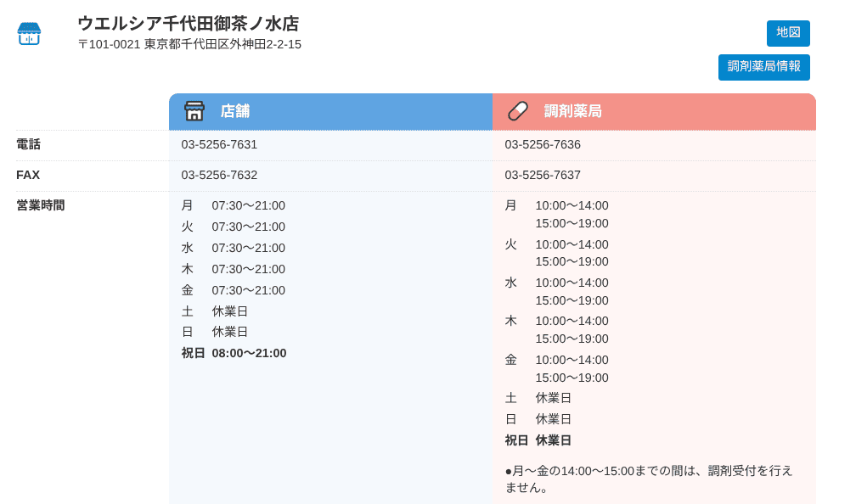Click the address 〒101-0021 東京都千代田区外神田2-2-15
Viewport: 856px width, 504px height.
189,44
